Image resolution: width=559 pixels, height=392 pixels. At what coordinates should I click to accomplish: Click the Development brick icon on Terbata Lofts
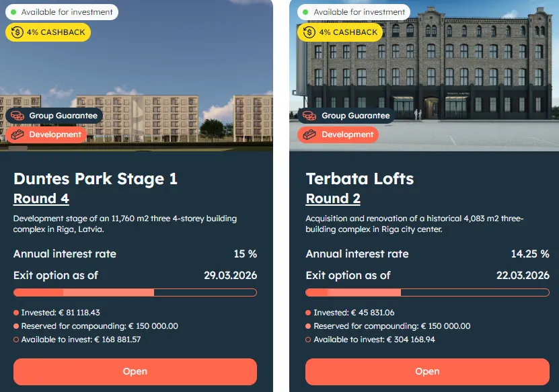tap(309, 134)
